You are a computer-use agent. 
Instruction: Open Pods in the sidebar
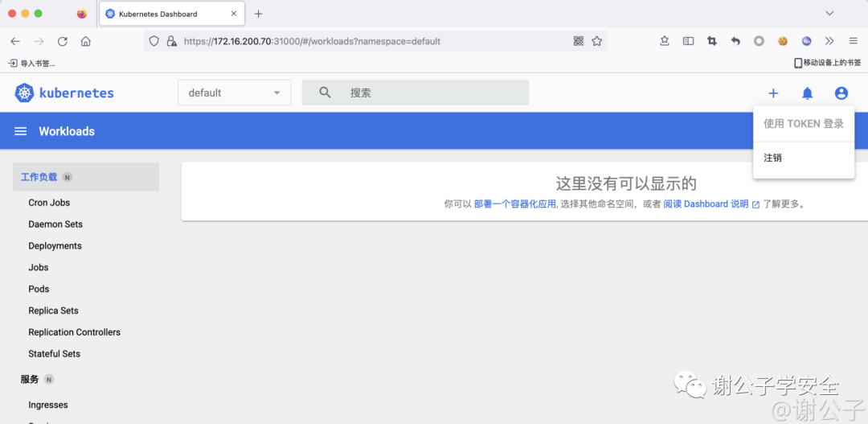coord(39,289)
